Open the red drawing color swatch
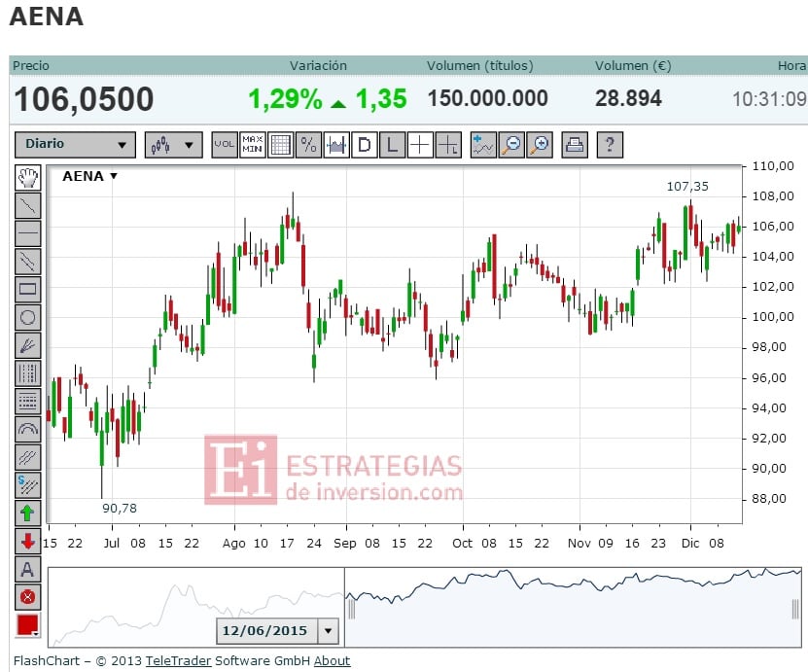Image resolution: width=808 pixels, height=672 pixels. click(28, 625)
